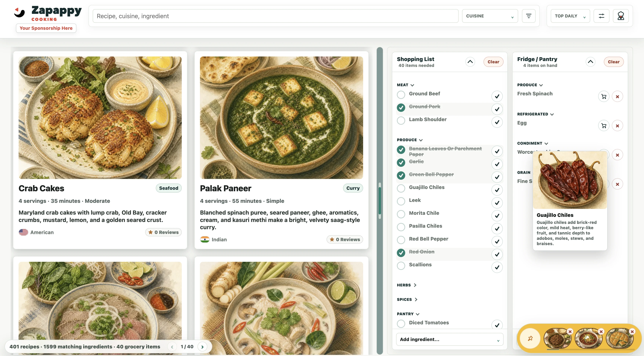The height and width of the screenshot is (356, 644).
Task: Open Your Sponsorship Here link
Action: point(46,28)
